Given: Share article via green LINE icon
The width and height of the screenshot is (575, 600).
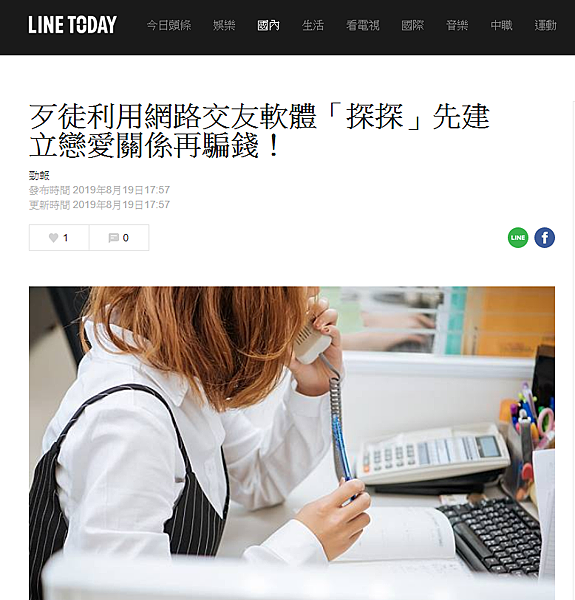Looking at the screenshot, I should (x=518, y=238).
